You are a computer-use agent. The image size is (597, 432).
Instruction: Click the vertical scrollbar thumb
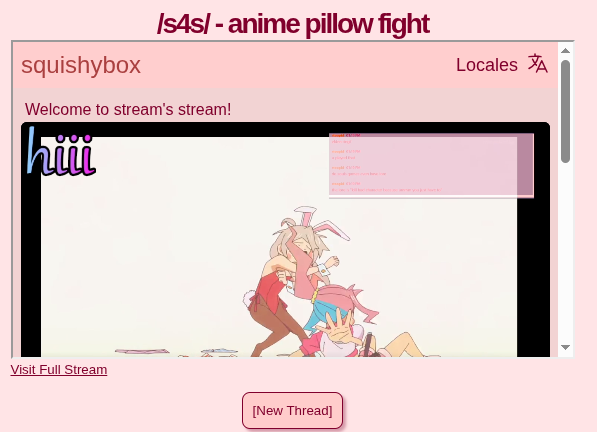pyautogui.click(x=565, y=111)
